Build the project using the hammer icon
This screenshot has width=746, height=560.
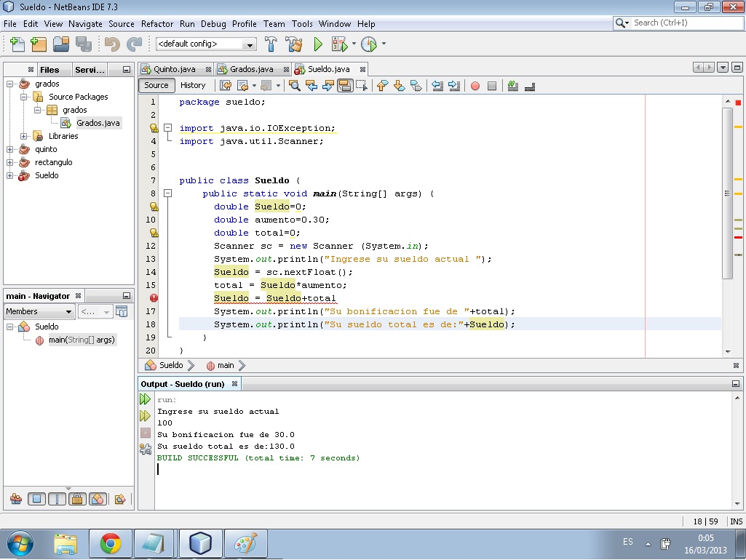(271, 44)
